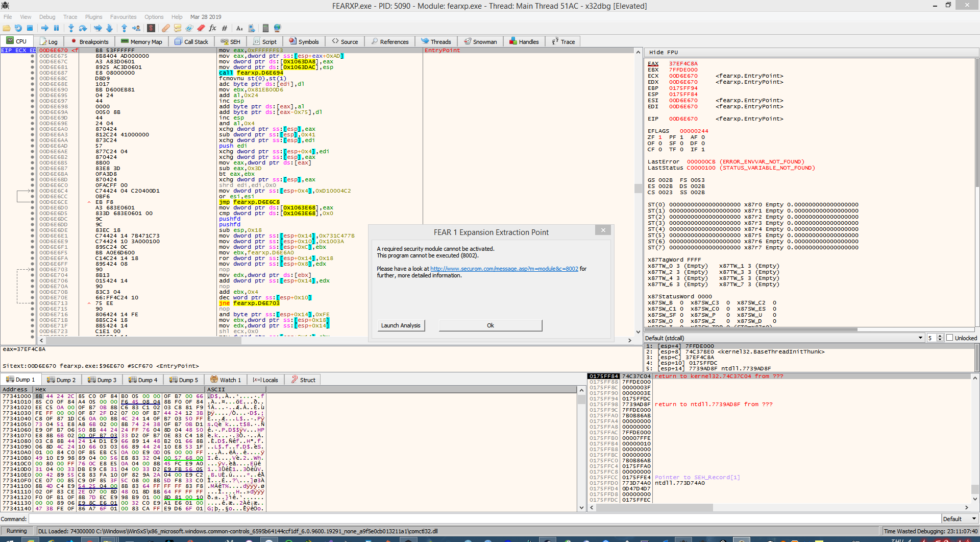The height and width of the screenshot is (542, 980).
Task: Open the File menu
Action: [x=8, y=17]
